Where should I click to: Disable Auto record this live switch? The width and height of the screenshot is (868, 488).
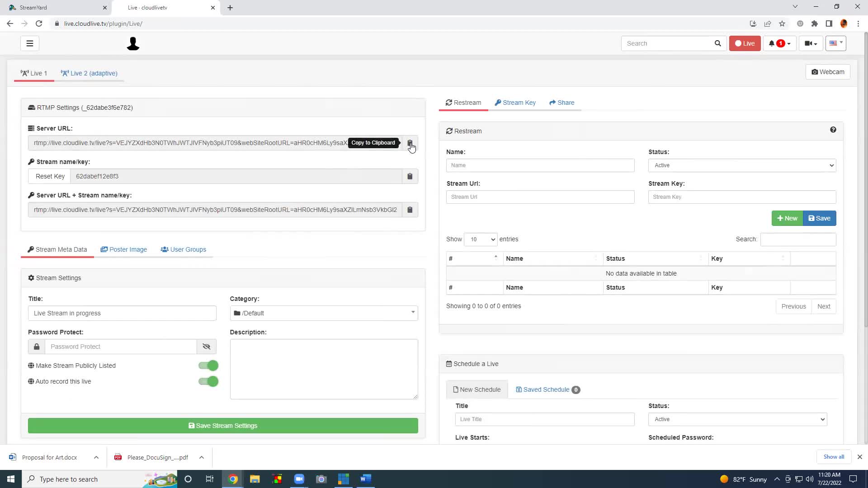[x=208, y=381]
